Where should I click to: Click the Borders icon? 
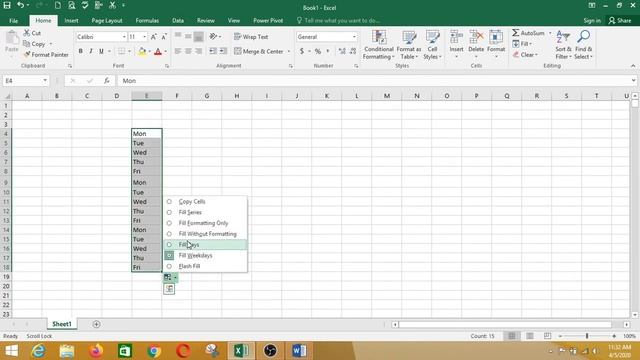[121, 51]
